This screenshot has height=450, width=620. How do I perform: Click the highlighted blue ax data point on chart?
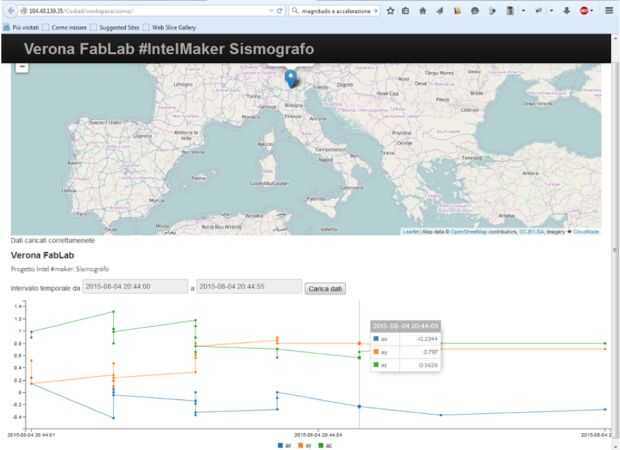pyautogui.click(x=359, y=407)
